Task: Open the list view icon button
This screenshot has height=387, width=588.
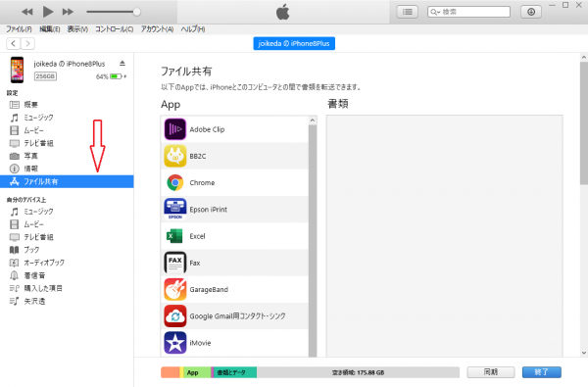Action: (x=408, y=12)
